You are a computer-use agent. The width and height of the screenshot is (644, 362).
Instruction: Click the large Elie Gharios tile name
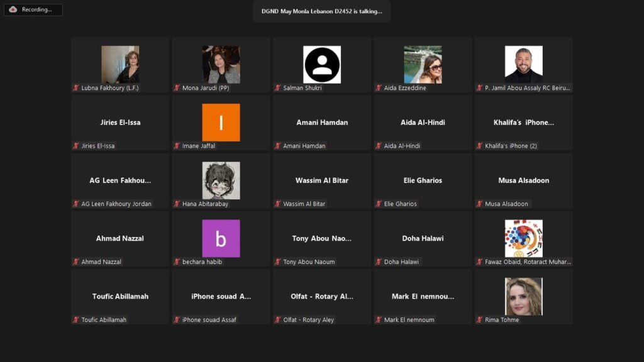coord(423,180)
